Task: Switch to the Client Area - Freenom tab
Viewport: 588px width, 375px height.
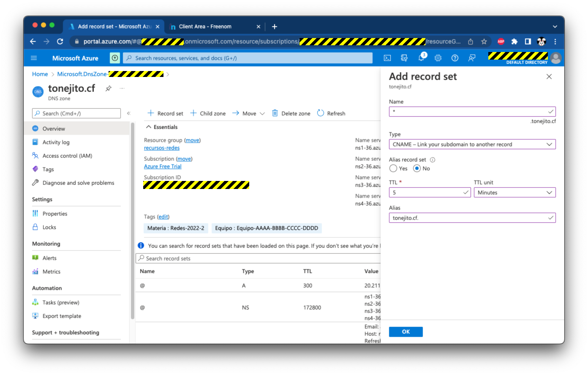Action: tap(205, 27)
